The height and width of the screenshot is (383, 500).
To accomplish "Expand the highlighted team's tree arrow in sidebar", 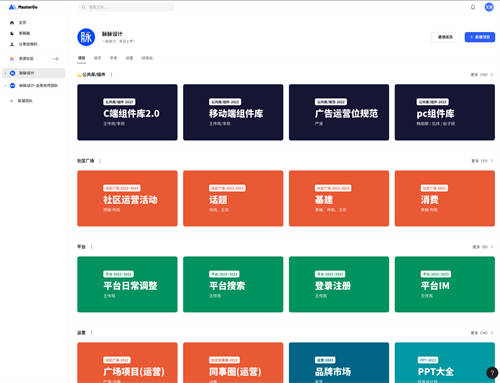I will click(x=5, y=73).
